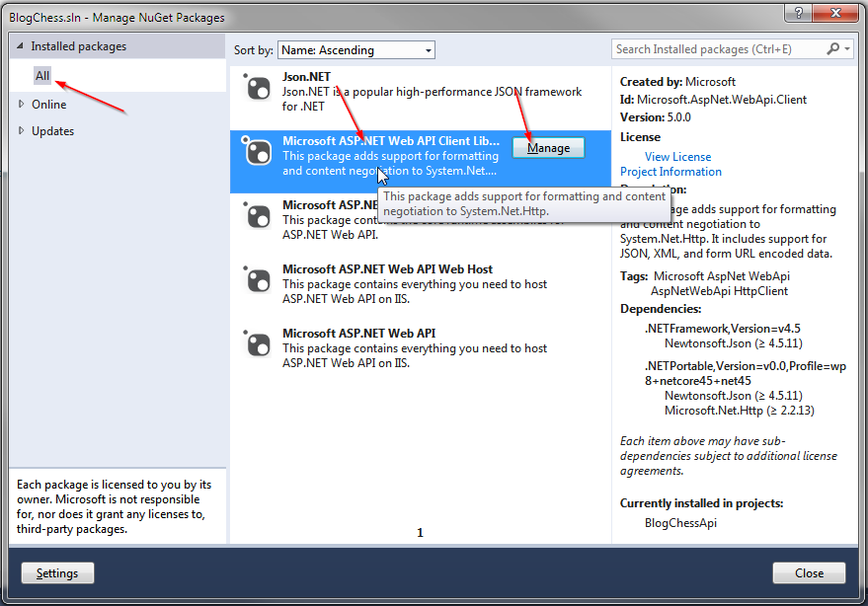Screen dimensions: 868x606
Task: Open the View License link
Action: [677, 157]
